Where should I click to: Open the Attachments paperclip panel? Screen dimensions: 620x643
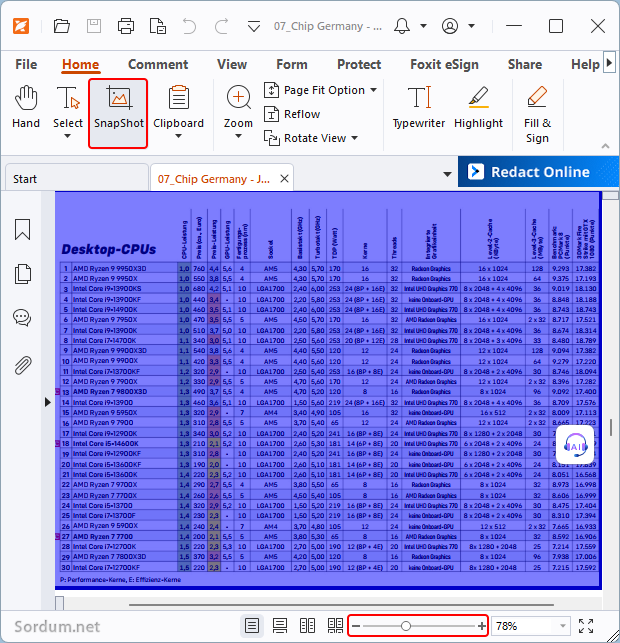coord(22,364)
